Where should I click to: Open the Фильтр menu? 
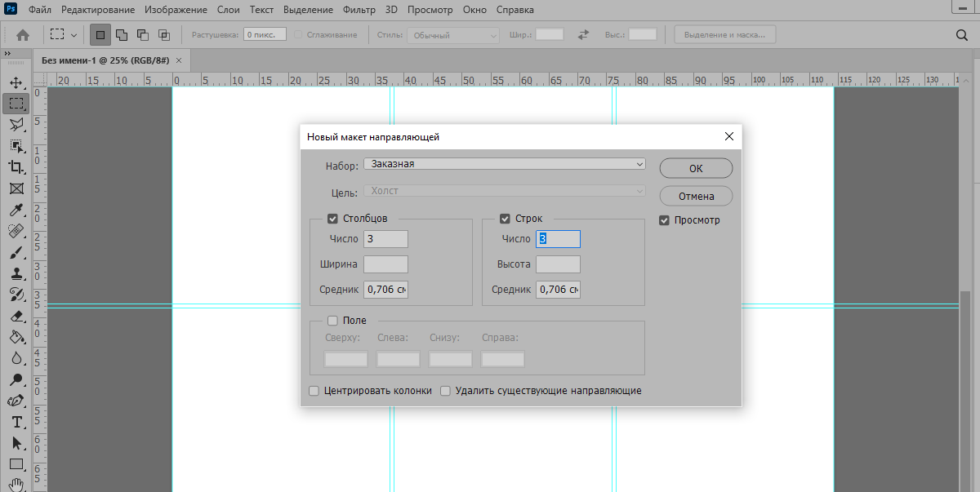click(x=359, y=10)
